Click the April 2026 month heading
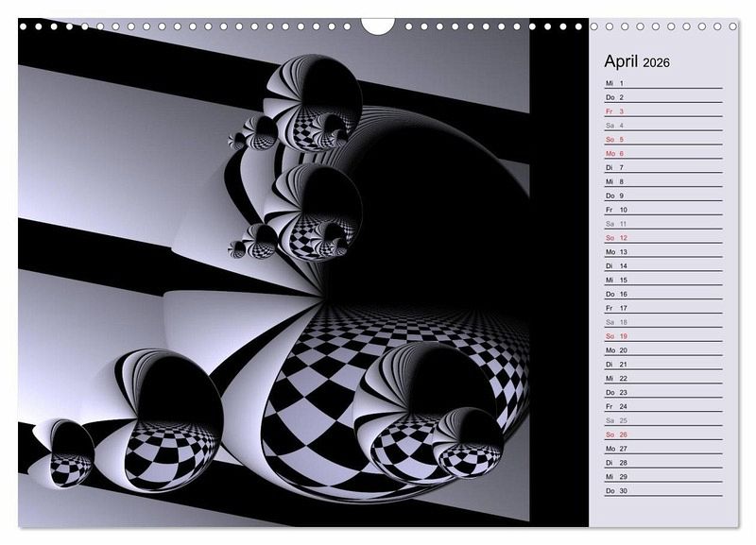756x545 pixels. [x=637, y=62]
